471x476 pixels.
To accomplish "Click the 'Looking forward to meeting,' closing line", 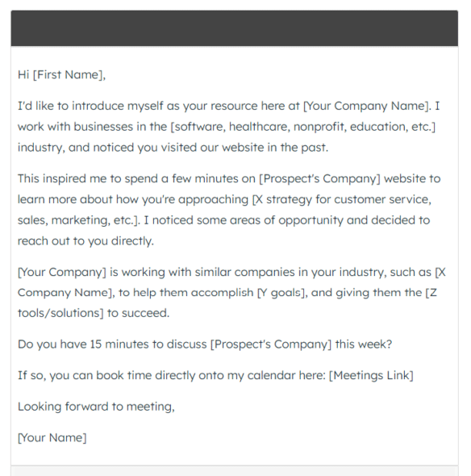I will tap(96, 407).
